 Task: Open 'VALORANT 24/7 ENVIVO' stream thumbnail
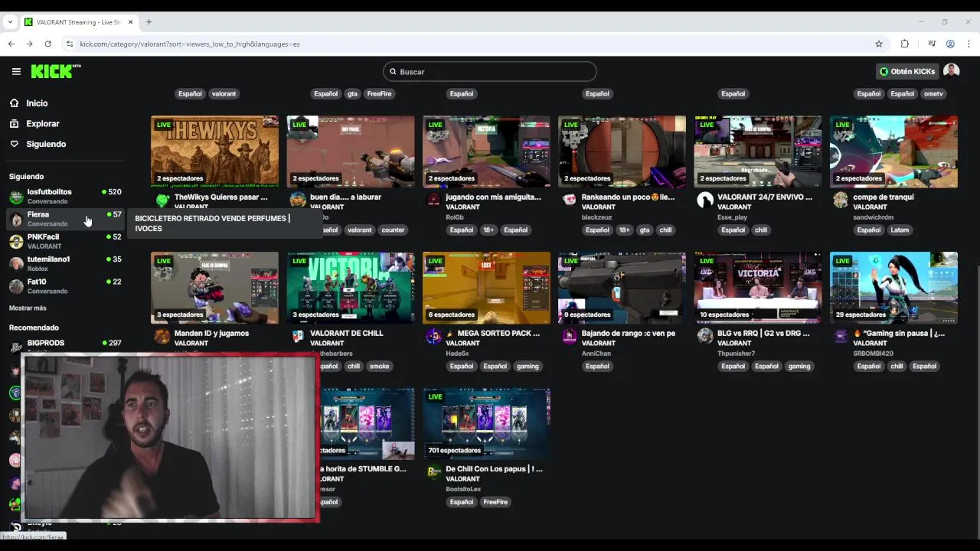[x=758, y=152]
